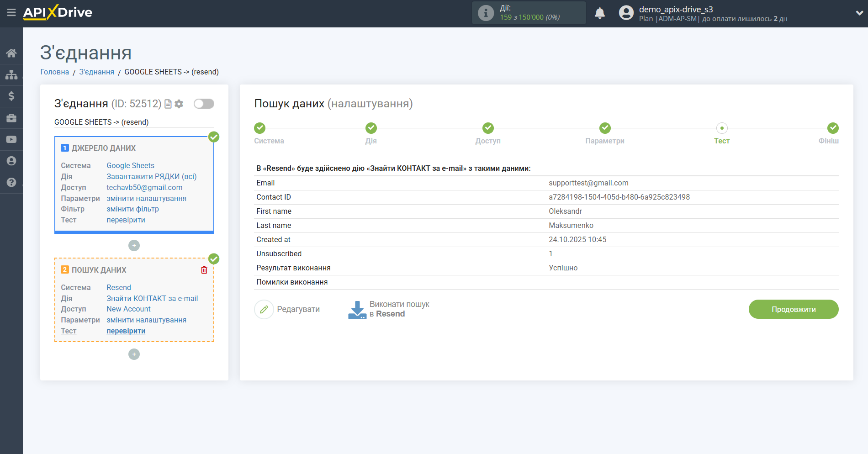Screen dimensions: 868x454
Task: Expand the user account dropdown arrow
Action: tap(859, 13)
